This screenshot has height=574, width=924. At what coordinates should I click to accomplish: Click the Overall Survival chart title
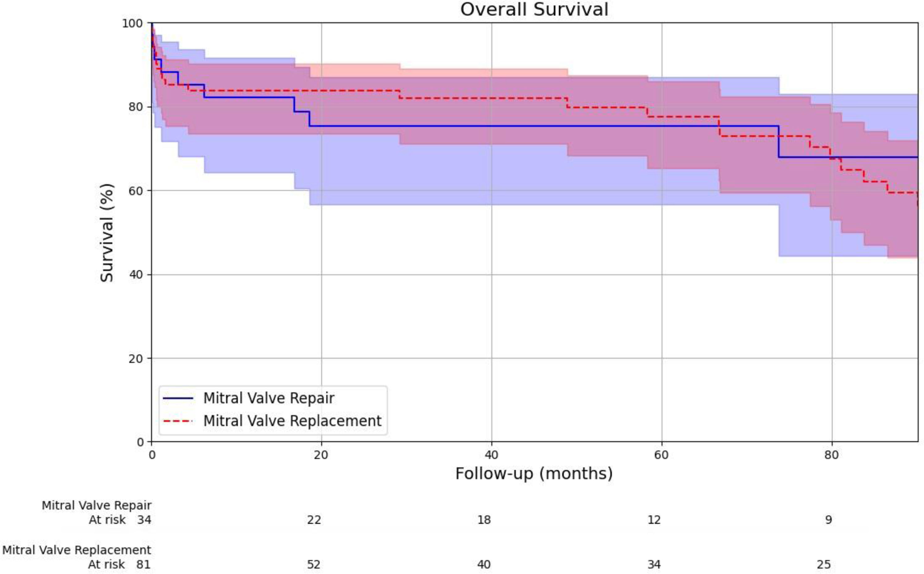pos(534,10)
